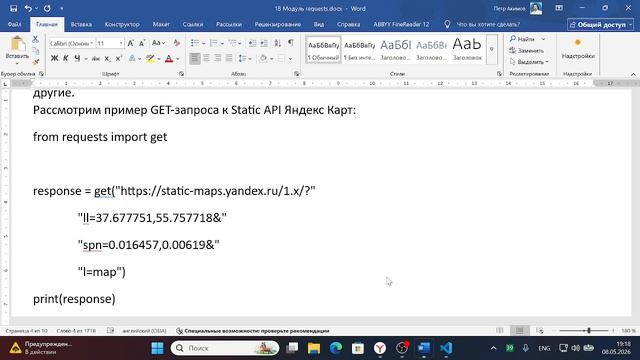Align text to the right
The width and height of the screenshot is (640, 360).
click(x=218, y=59)
